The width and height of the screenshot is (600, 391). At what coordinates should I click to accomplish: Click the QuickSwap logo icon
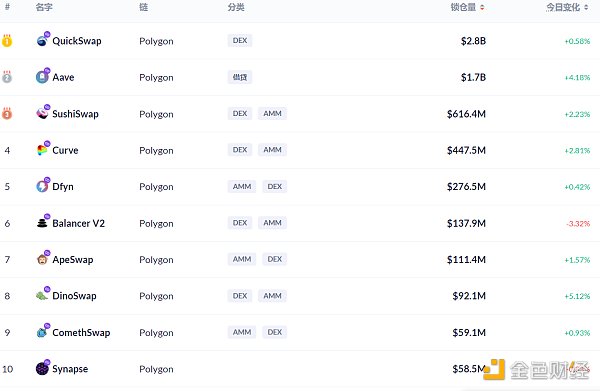point(42,41)
